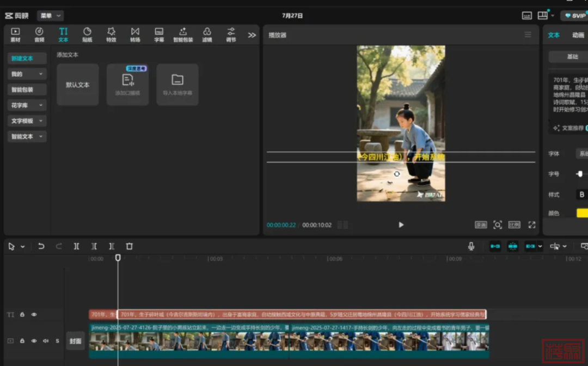This screenshot has width=588, height=366.
Task: Open the 滤镜 (filters) panel
Action: [x=207, y=34]
